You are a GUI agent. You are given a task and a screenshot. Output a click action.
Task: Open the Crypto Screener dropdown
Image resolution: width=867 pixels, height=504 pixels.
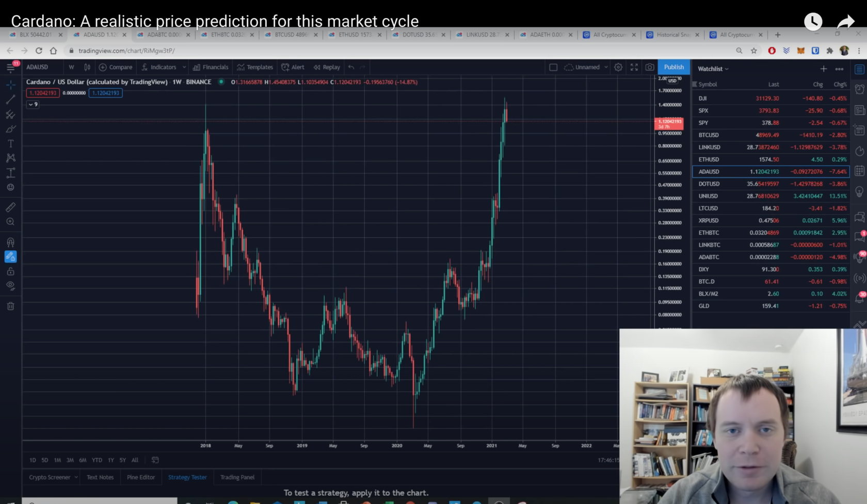(53, 477)
